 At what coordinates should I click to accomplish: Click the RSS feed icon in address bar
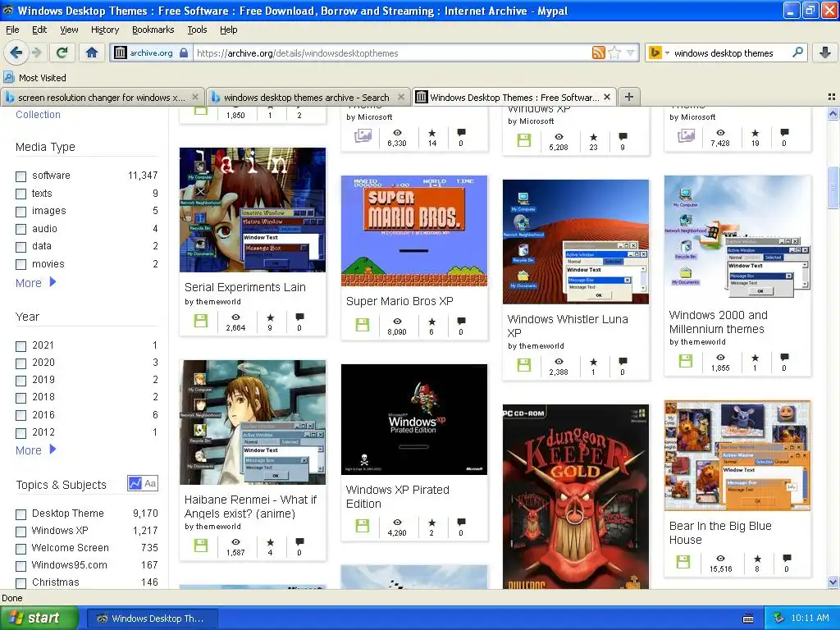click(x=598, y=52)
